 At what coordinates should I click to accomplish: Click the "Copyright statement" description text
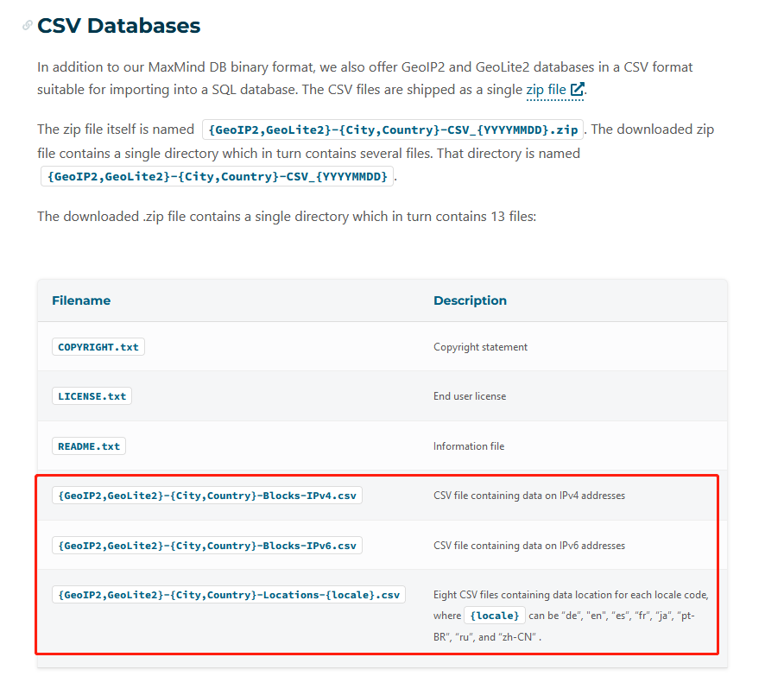click(x=480, y=347)
